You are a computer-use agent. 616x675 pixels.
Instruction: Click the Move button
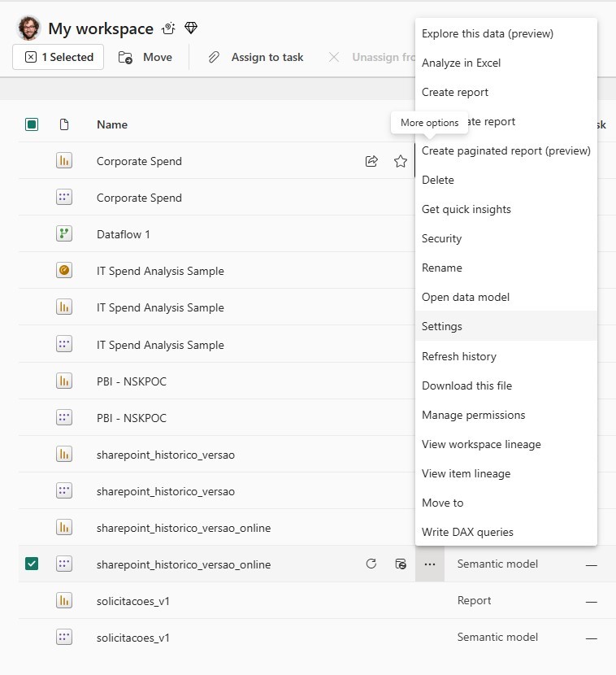point(146,57)
